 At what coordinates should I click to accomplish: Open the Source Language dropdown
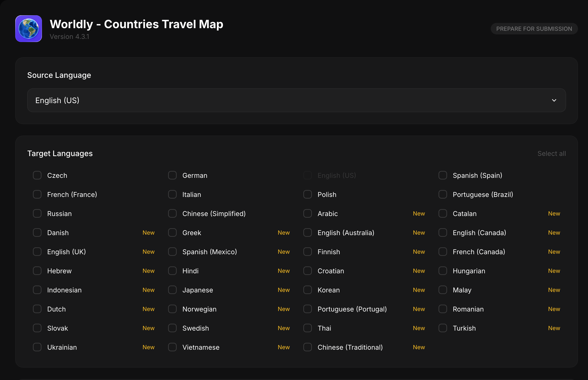(x=296, y=100)
